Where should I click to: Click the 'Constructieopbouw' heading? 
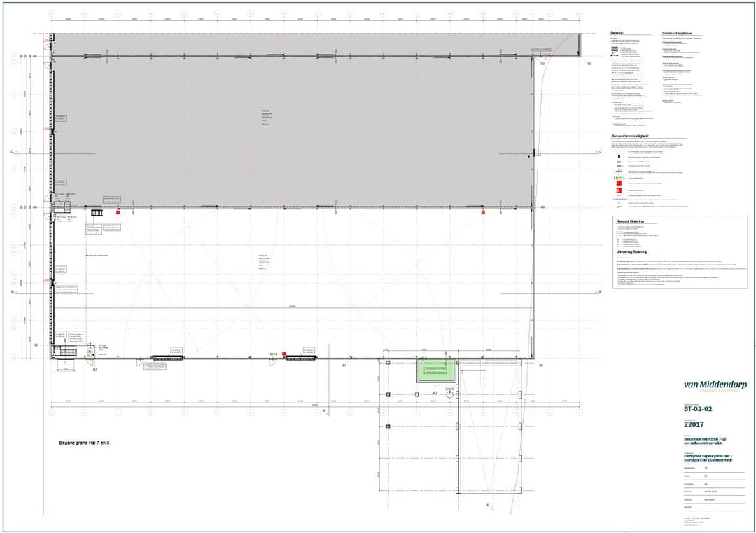pyautogui.click(x=676, y=33)
